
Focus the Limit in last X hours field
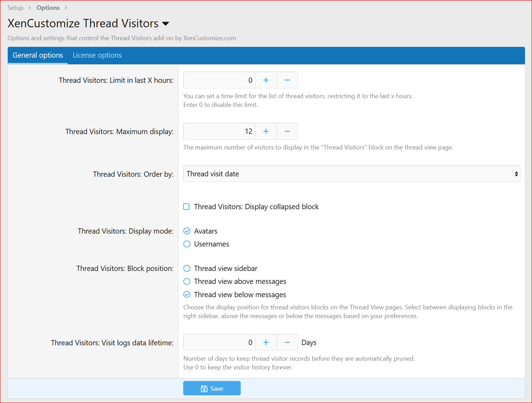tap(220, 80)
